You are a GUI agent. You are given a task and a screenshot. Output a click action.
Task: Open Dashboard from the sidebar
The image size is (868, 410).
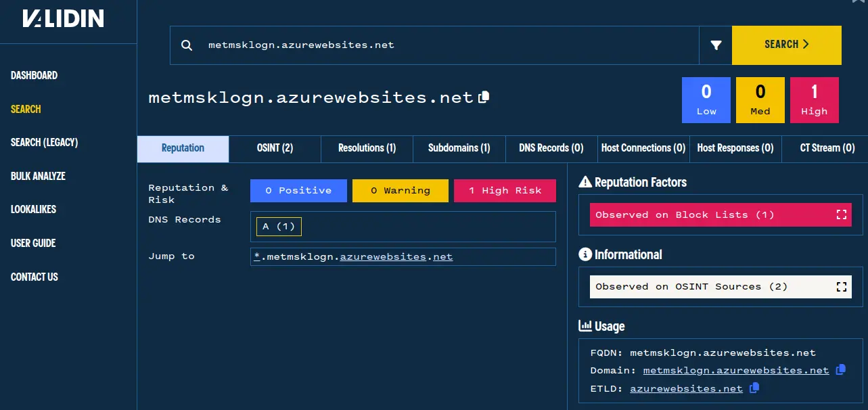34,75
